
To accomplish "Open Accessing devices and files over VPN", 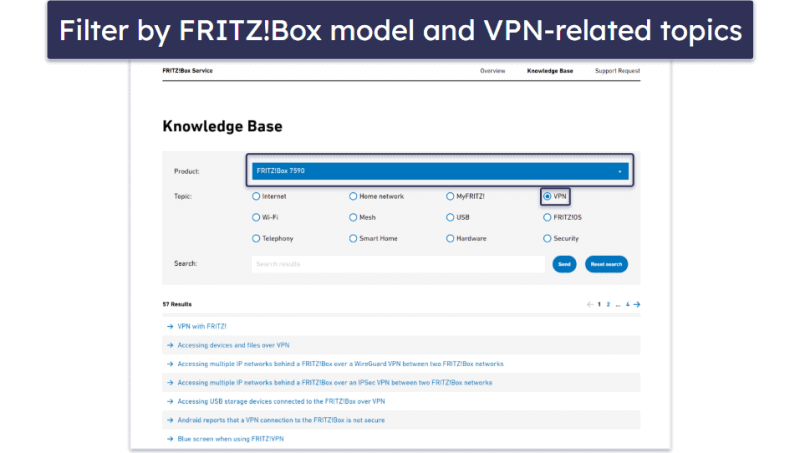I will (233, 345).
